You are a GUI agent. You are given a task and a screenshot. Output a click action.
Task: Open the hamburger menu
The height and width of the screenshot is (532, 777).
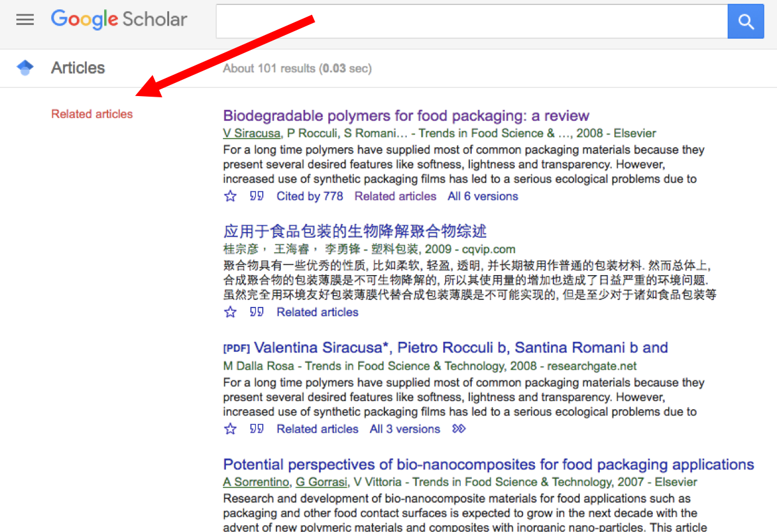pos(25,20)
